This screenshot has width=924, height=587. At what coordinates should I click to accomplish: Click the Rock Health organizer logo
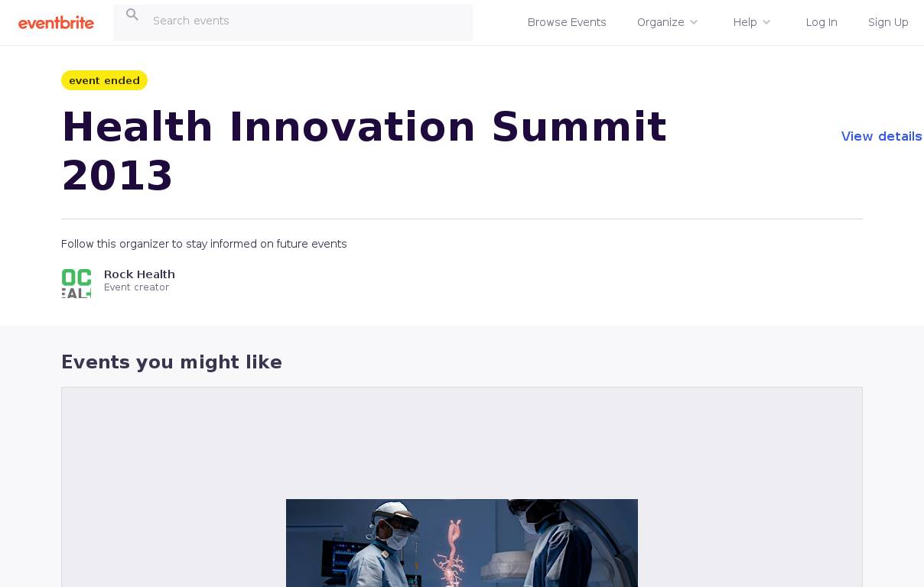pos(76,283)
